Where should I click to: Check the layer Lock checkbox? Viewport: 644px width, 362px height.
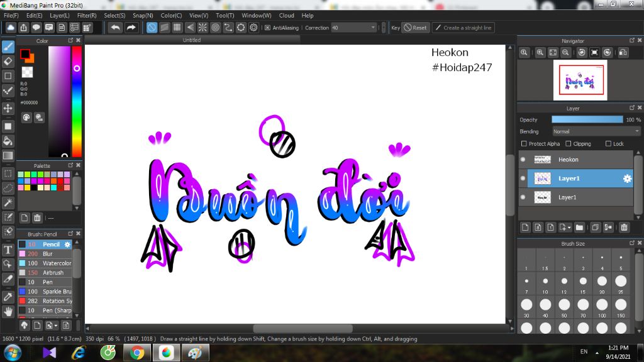tap(608, 144)
